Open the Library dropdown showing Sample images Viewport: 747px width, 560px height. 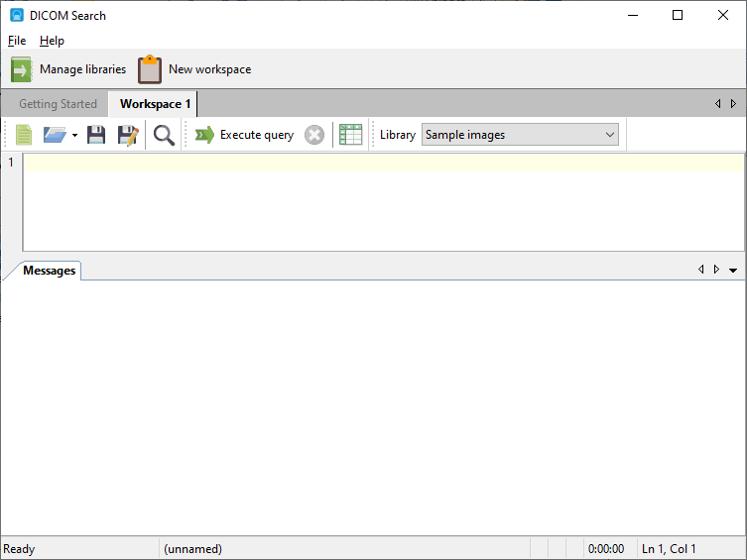click(520, 135)
